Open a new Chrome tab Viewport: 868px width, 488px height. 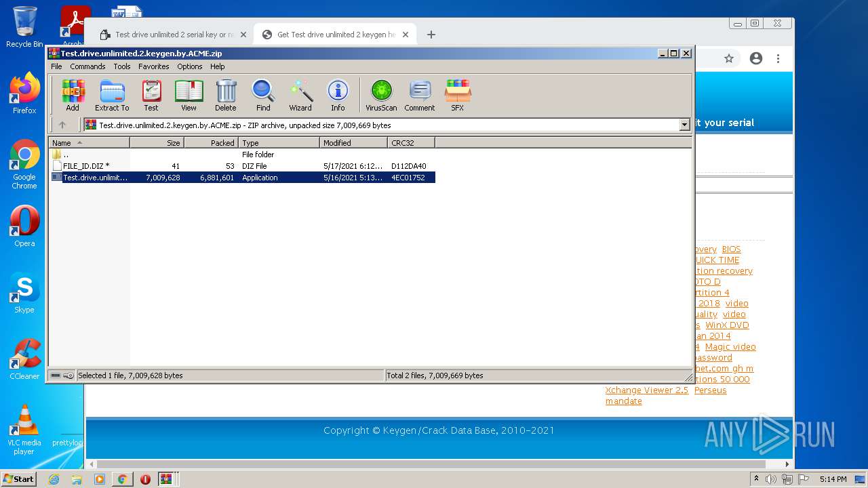point(431,35)
